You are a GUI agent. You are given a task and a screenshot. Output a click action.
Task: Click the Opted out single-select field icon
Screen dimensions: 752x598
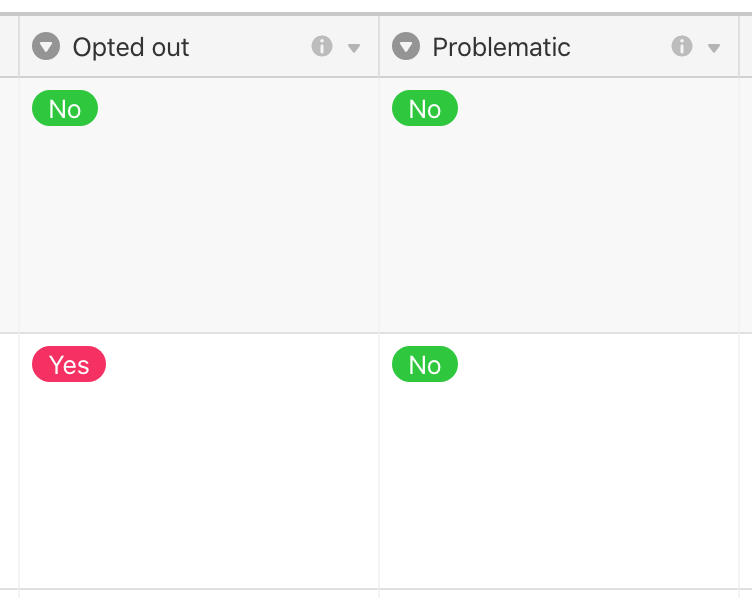coord(46,47)
